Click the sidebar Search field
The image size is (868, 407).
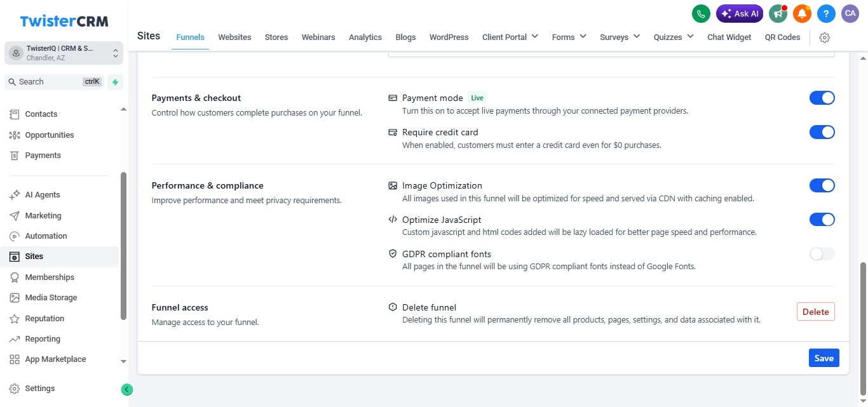pyautogui.click(x=54, y=82)
